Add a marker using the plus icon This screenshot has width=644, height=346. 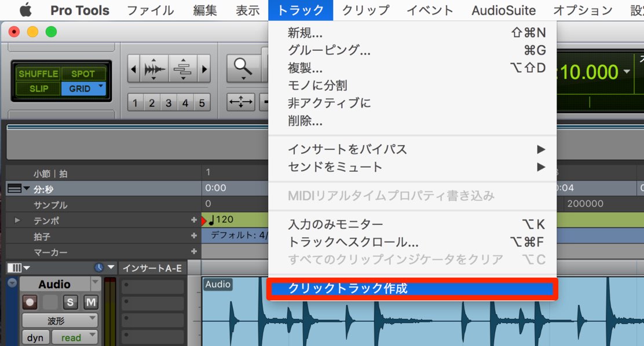194,251
